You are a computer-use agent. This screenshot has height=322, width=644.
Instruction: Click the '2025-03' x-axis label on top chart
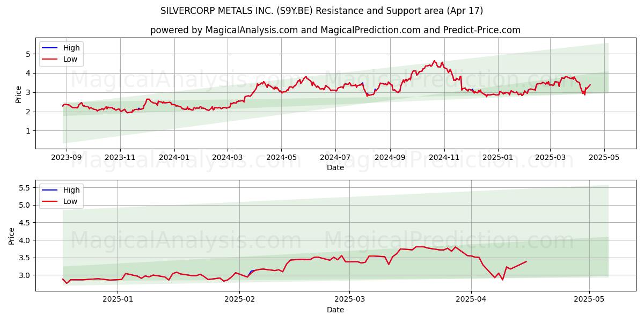point(550,158)
